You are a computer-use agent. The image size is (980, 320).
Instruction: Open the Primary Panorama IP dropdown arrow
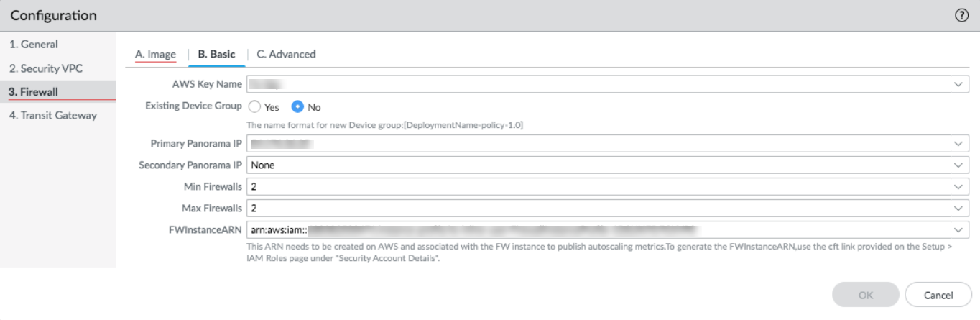(958, 144)
